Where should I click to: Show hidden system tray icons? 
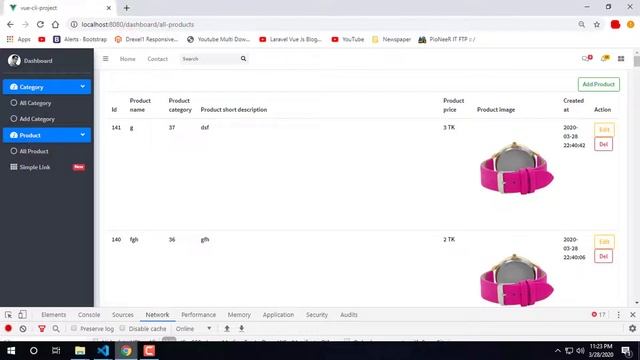click(558, 351)
